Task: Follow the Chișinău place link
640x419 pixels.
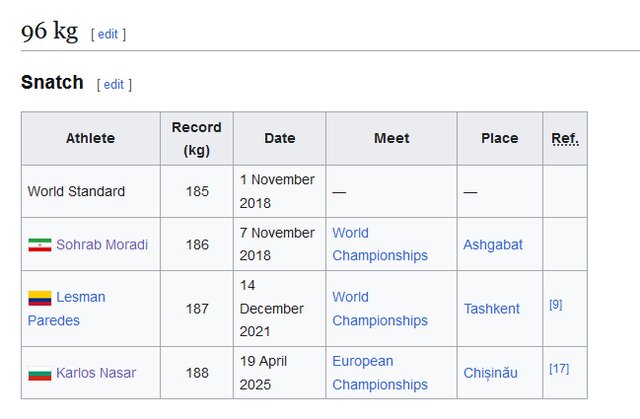Action: tap(490, 373)
